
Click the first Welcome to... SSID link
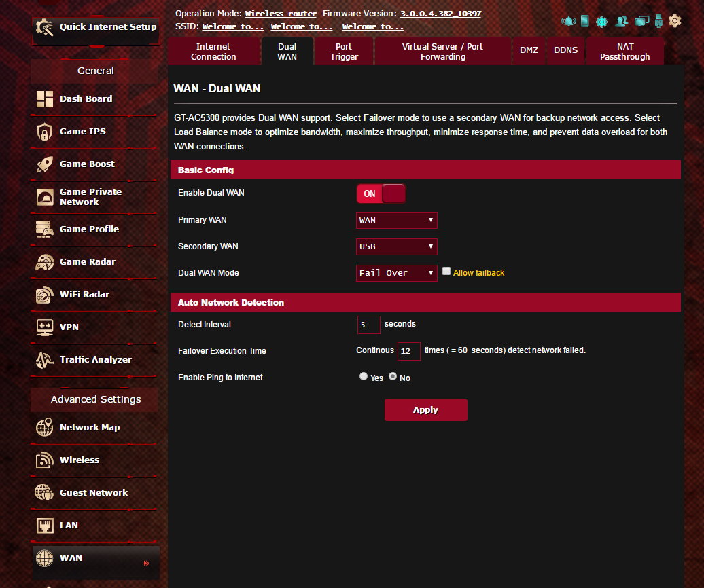click(233, 26)
